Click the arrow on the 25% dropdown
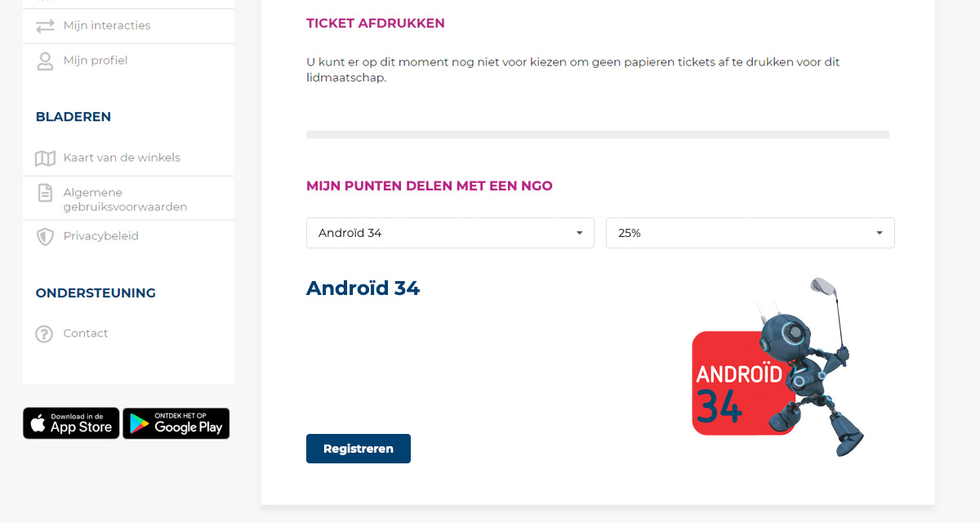The image size is (980, 523). click(880, 233)
